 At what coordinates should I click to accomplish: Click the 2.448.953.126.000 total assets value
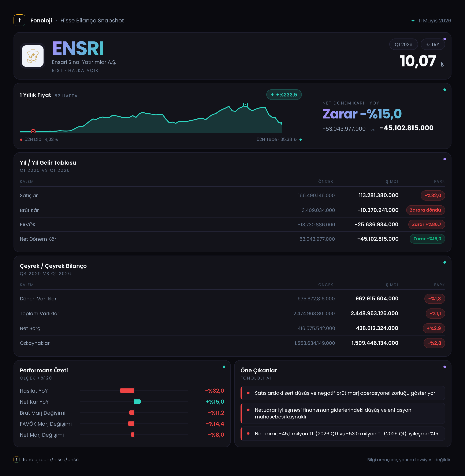click(375, 314)
